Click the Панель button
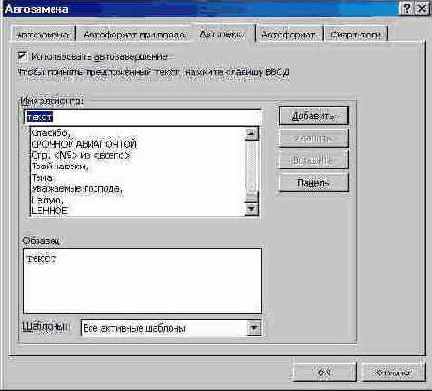The width and height of the screenshot is (432, 391). (313, 183)
